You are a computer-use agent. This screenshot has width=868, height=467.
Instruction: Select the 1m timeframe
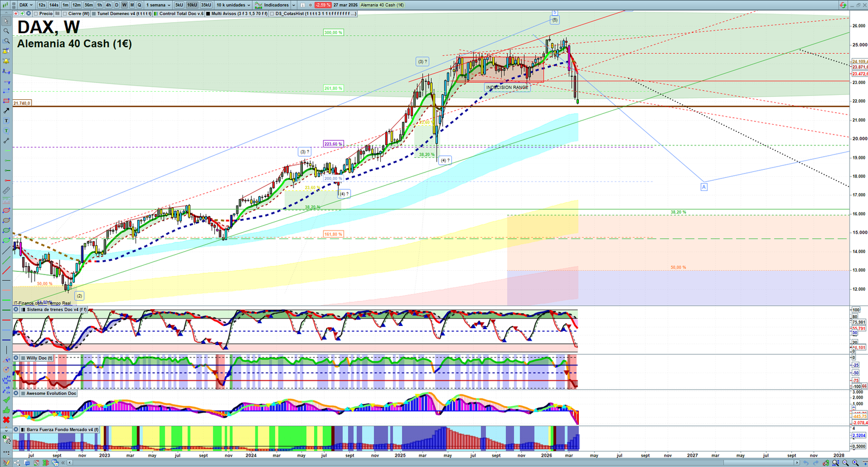tap(66, 5)
